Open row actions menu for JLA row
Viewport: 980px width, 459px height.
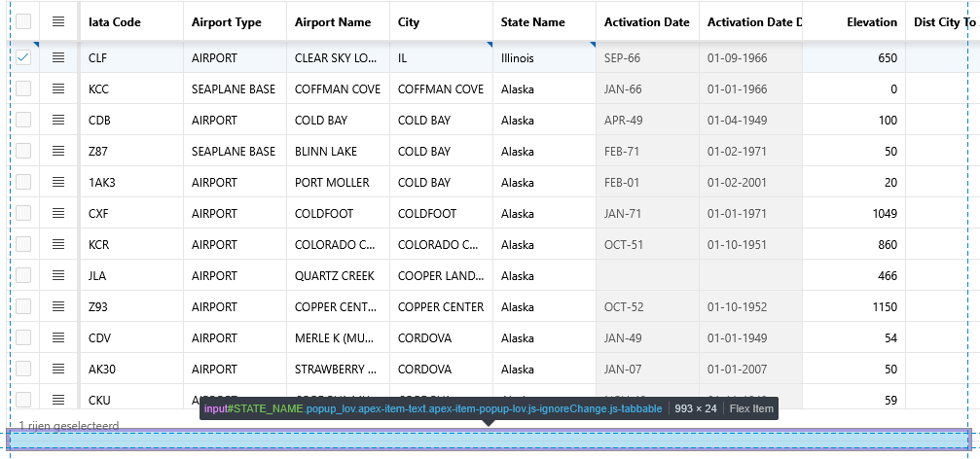pyautogui.click(x=58, y=276)
